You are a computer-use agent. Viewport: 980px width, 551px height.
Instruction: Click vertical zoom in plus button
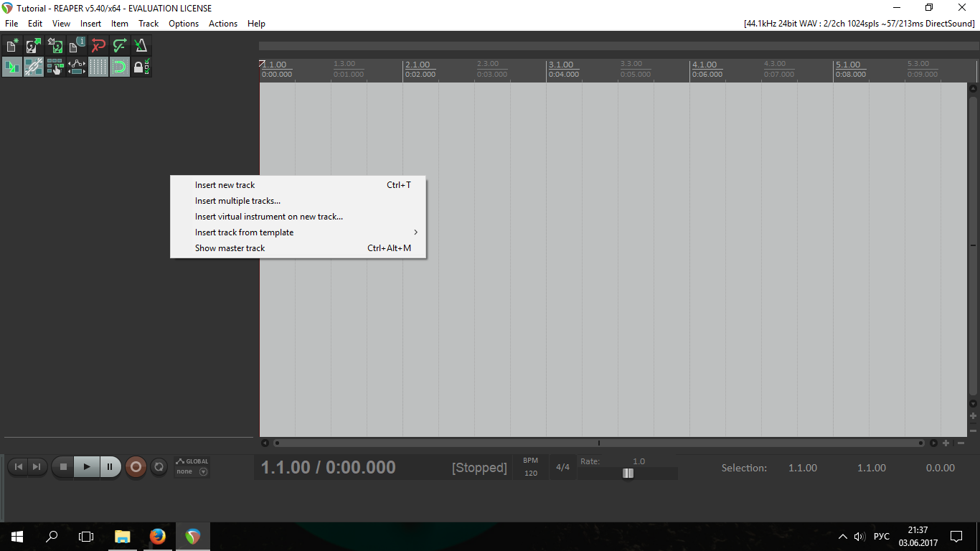pos(974,416)
